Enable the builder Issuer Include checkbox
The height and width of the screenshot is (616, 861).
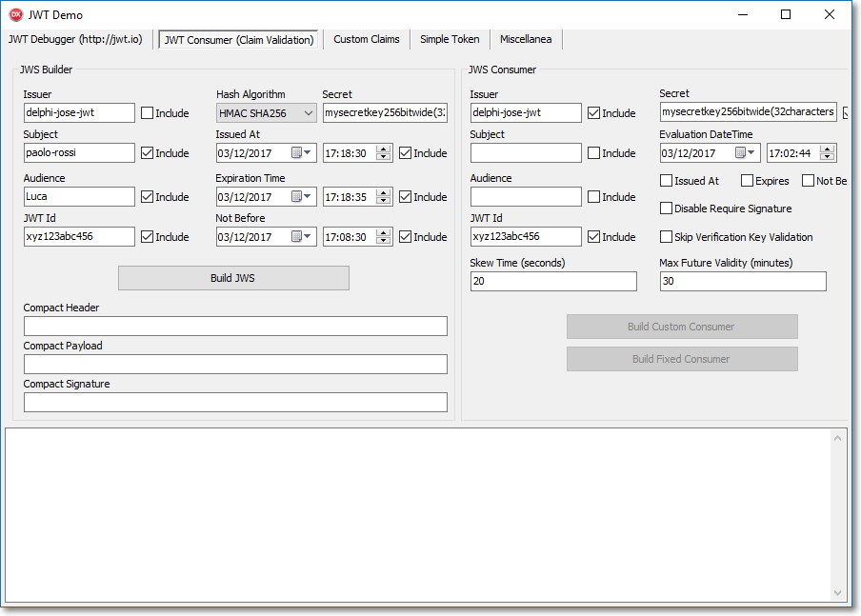148,113
